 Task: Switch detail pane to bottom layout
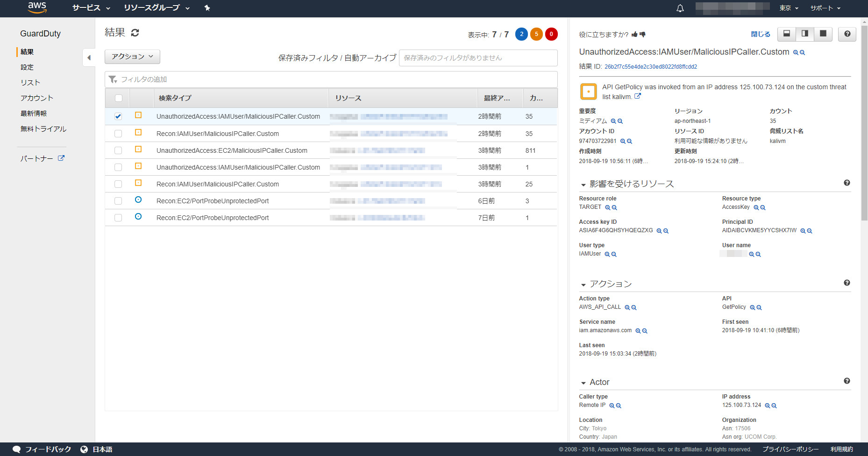click(786, 34)
